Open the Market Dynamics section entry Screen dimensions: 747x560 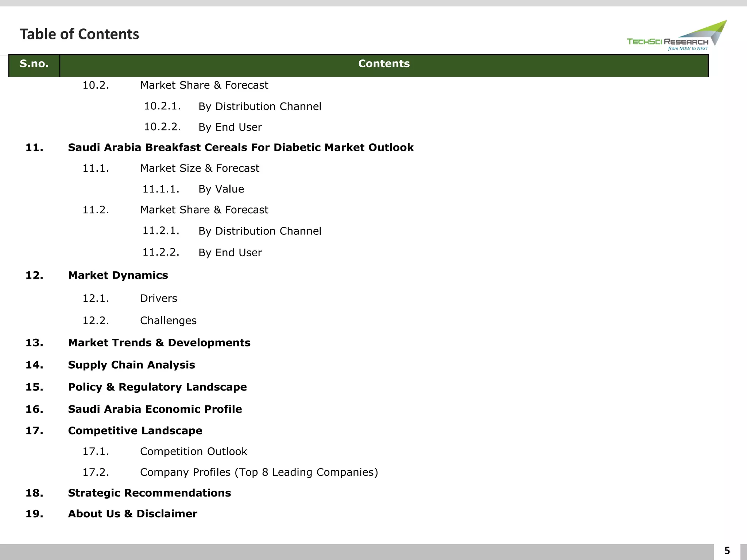coord(118,275)
